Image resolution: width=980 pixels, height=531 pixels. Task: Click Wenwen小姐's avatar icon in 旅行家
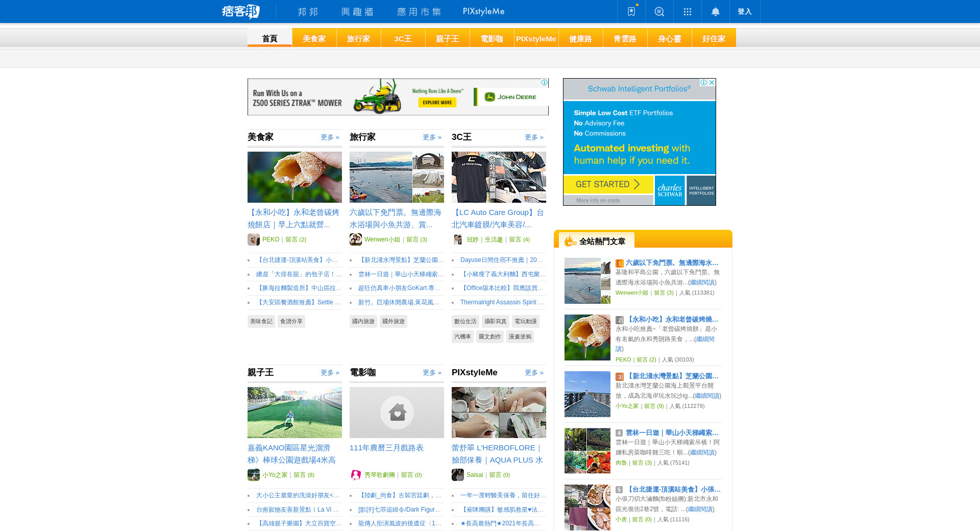pyautogui.click(x=356, y=239)
